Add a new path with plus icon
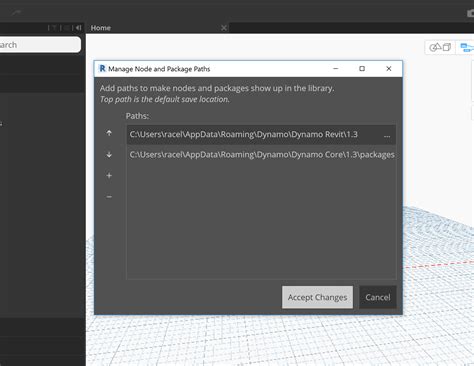Image resolution: width=474 pixels, height=366 pixels. (109, 176)
